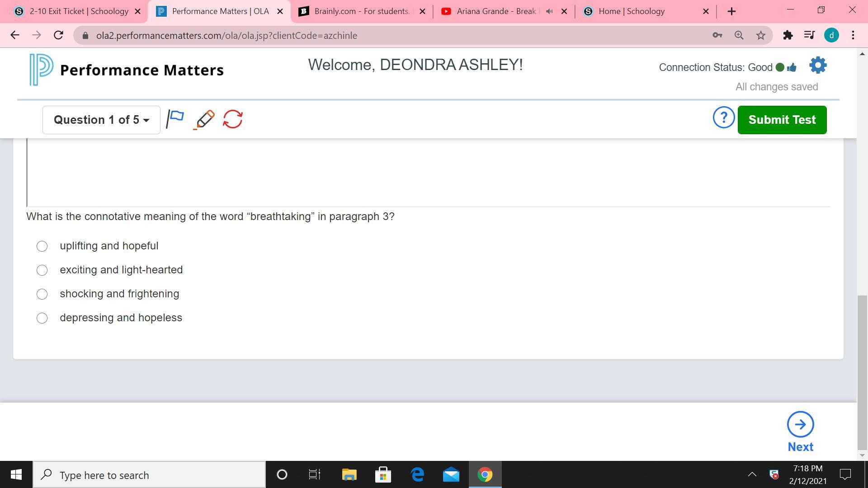Viewport: 868px width, 488px height.
Task: Open the help question mark icon
Action: 723,118
